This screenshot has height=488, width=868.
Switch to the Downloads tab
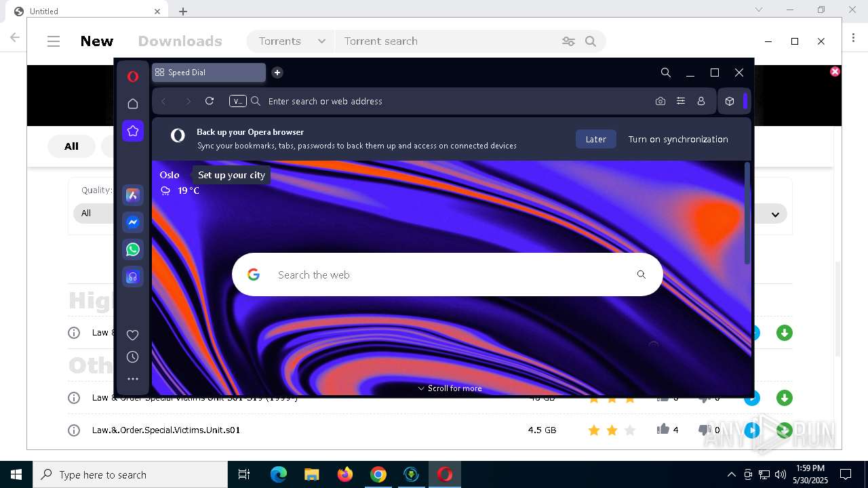[x=180, y=41]
